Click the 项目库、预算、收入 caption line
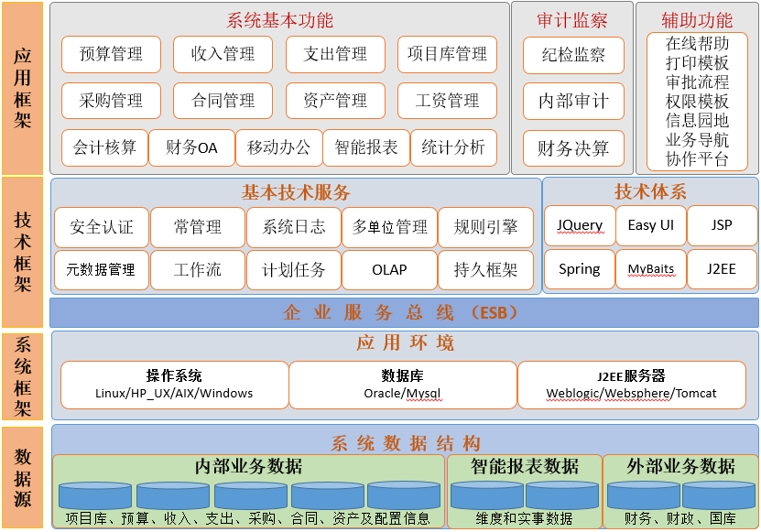Screen dimensions: 761x532 248,519
